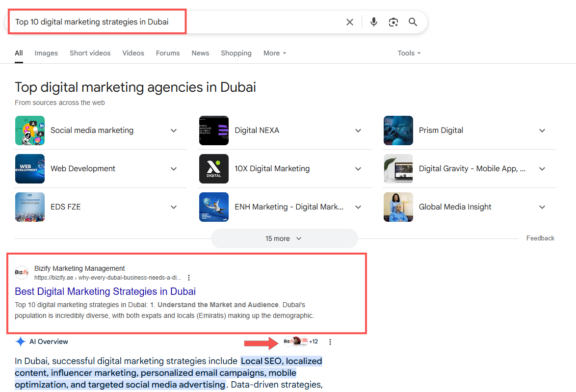Screen dimensions: 576x392
Task: Expand the EDS FZE entry chevron
Action: click(174, 207)
